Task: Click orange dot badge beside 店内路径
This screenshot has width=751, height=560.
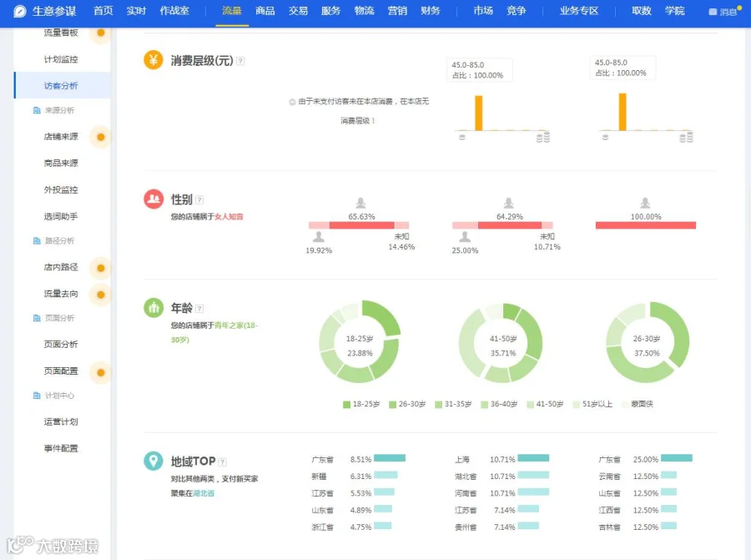Action: (x=101, y=268)
